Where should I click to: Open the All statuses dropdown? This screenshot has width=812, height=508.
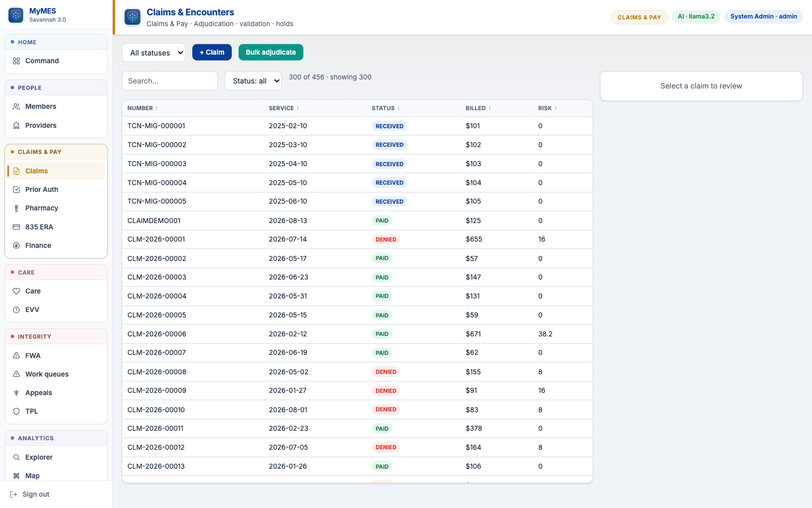click(154, 53)
